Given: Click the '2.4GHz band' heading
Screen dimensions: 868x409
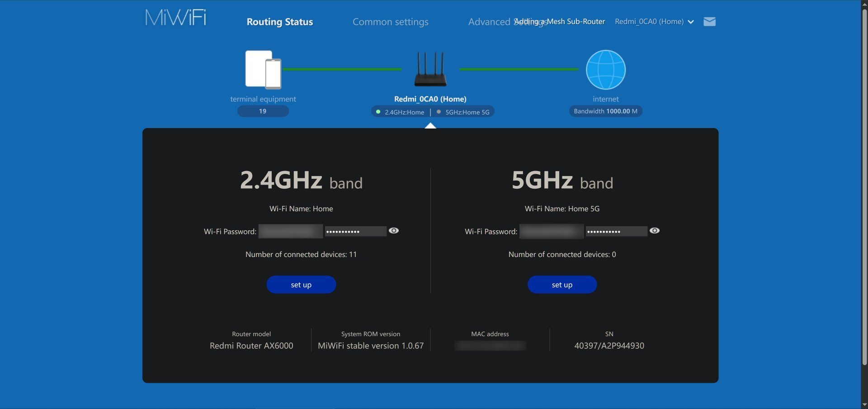Looking at the screenshot, I should [x=301, y=180].
